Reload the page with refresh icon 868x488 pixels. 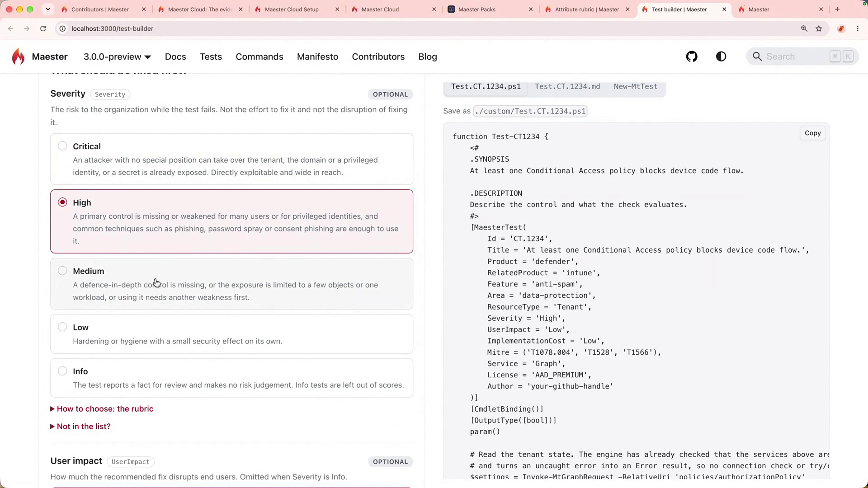click(43, 28)
